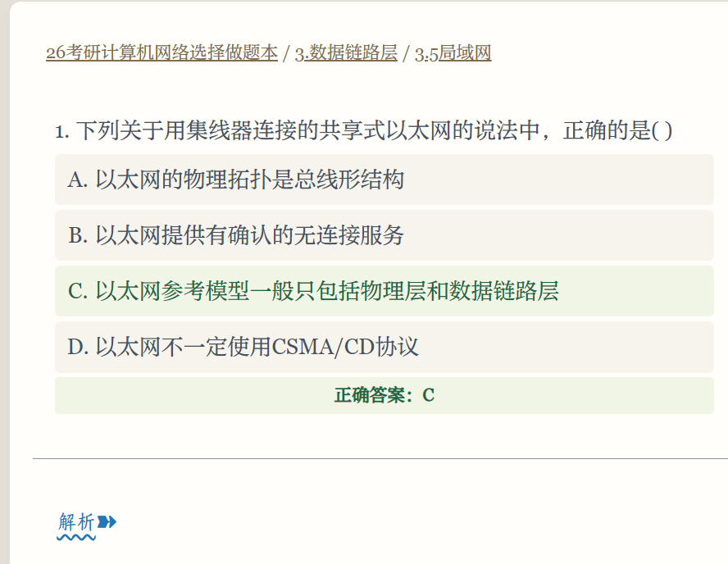Click the letter A. label of first option
Screen dimensions: 728x564
point(77,180)
